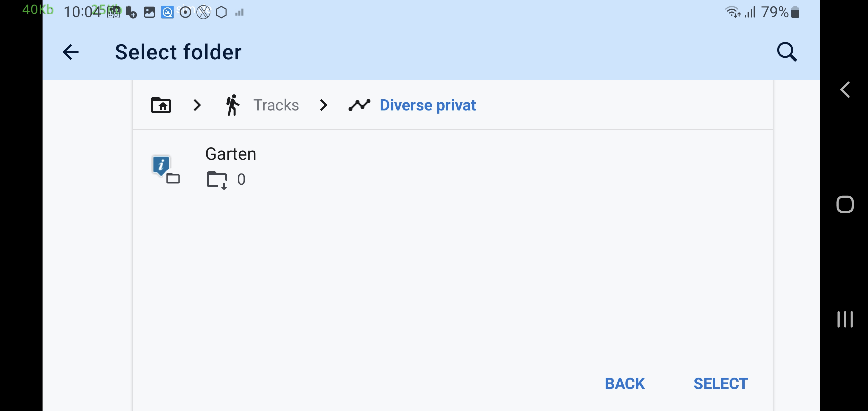Go to home folder breadcrumb icon
This screenshot has width=868, height=411.
click(161, 105)
